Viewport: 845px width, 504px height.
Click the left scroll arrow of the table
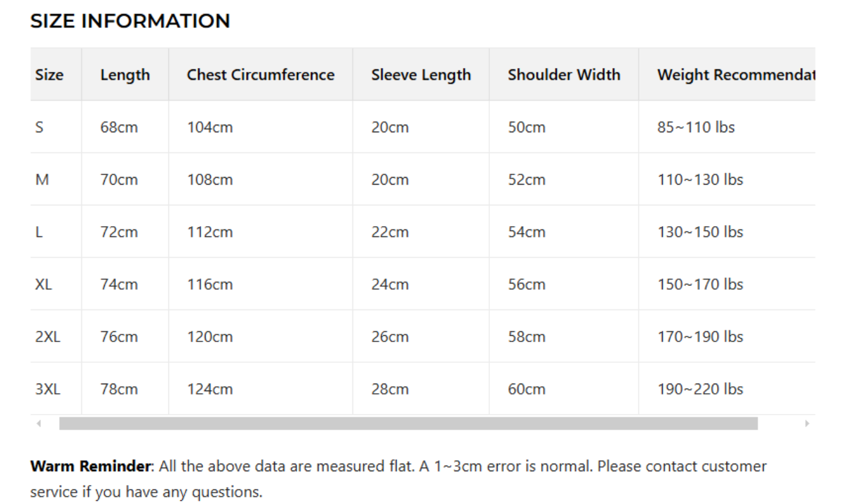38,424
